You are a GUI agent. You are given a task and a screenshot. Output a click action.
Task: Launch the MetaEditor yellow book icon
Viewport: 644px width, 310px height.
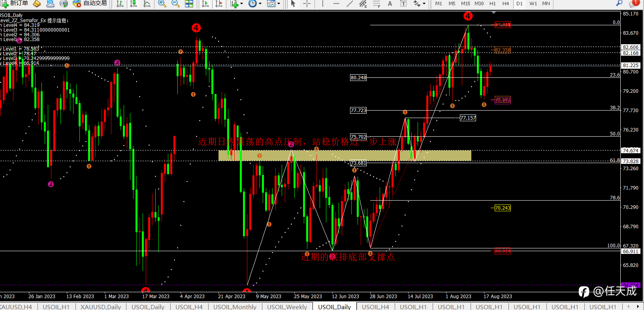coord(37,4)
